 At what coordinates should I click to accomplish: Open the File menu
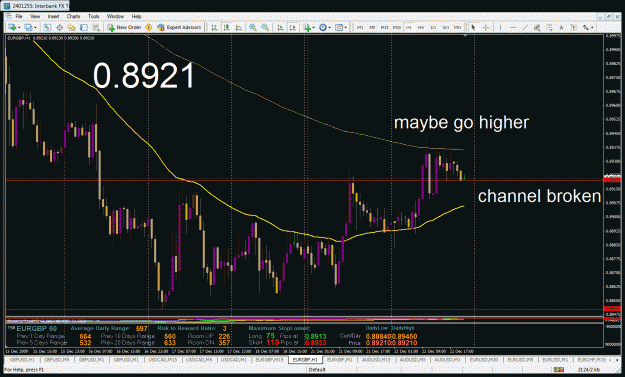click(x=19, y=16)
